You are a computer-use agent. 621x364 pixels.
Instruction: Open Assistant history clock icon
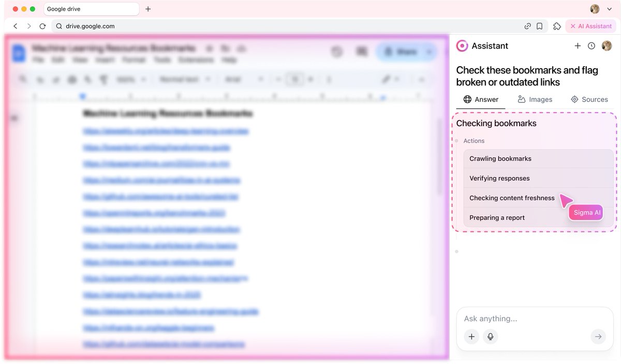pos(592,46)
